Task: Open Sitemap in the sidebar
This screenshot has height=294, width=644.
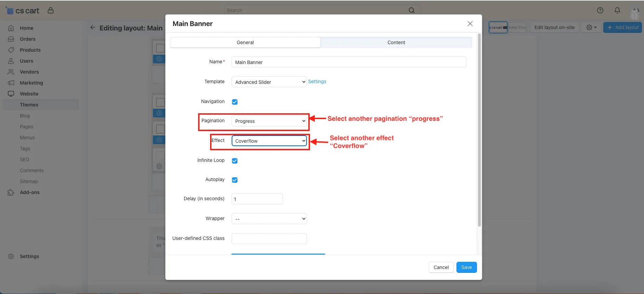Action: (29, 181)
